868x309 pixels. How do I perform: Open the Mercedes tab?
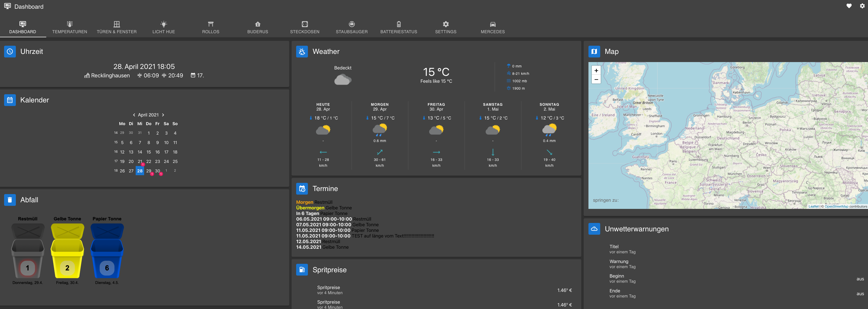pos(492,27)
